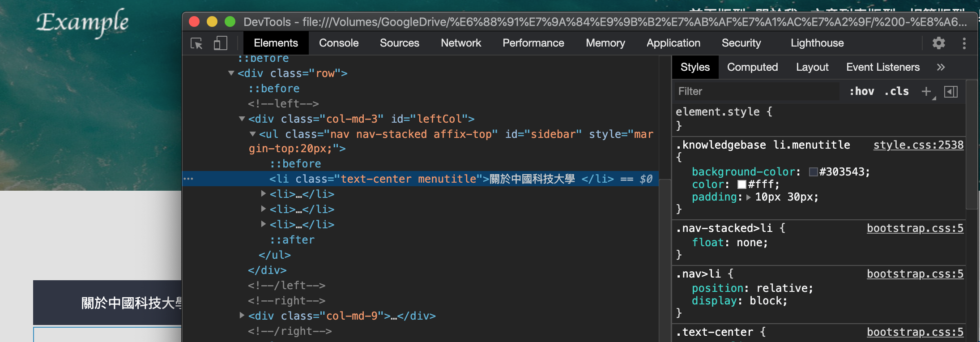Activate the inspect element picker icon
The height and width of the screenshot is (342, 980).
pyautogui.click(x=196, y=43)
